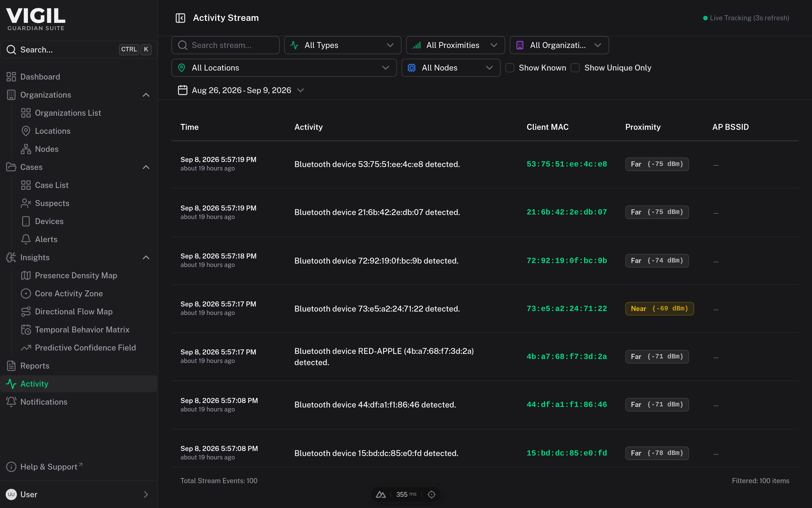This screenshot has width=812, height=508.
Task: Click the Help & Support info icon
Action: point(11,467)
